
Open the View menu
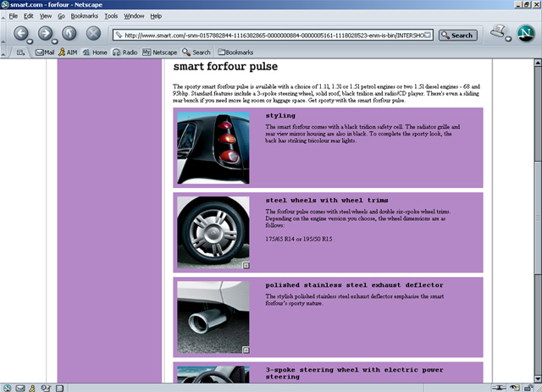pyautogui.click(x=45, y=16)
